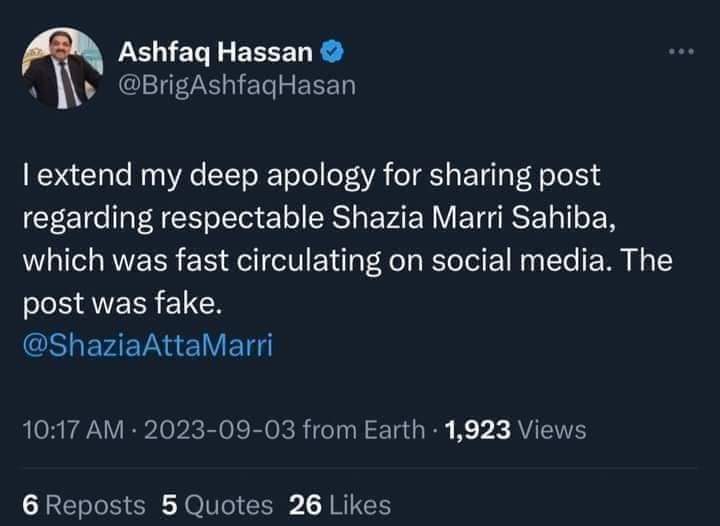
Task: Open the @BrigAshfaqHasan handle link
Action: coord(236,87)
